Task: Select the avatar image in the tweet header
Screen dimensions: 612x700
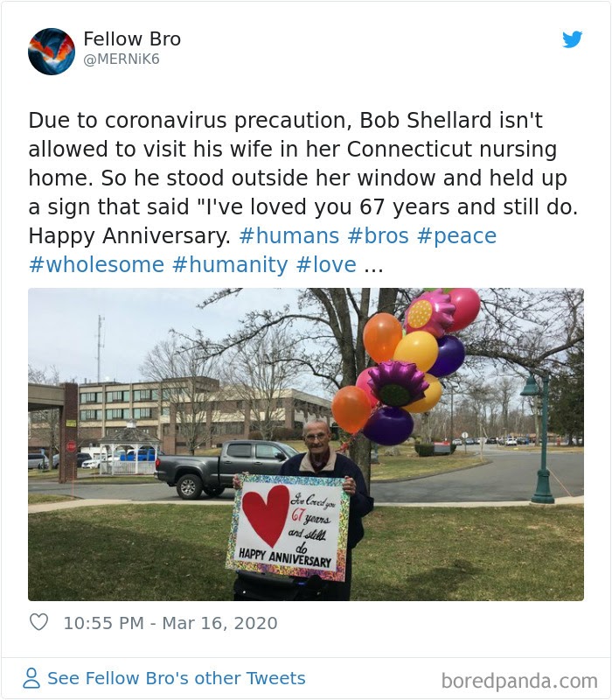Action: tap(50, 49)
